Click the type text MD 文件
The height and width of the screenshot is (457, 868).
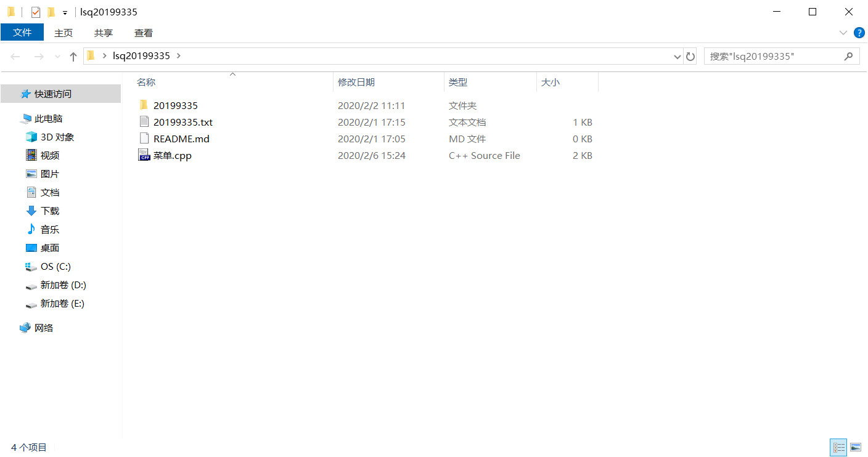(467, 139)
